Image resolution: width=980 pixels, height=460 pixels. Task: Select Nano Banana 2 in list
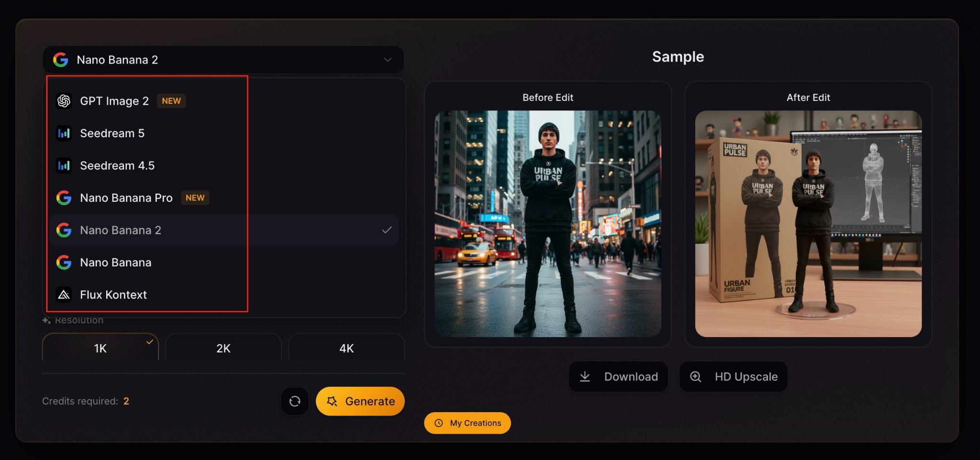[x=223, y=230]
